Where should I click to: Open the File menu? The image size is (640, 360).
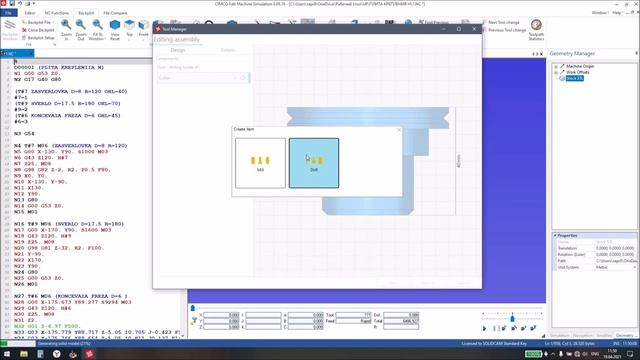tap(9, 13)
